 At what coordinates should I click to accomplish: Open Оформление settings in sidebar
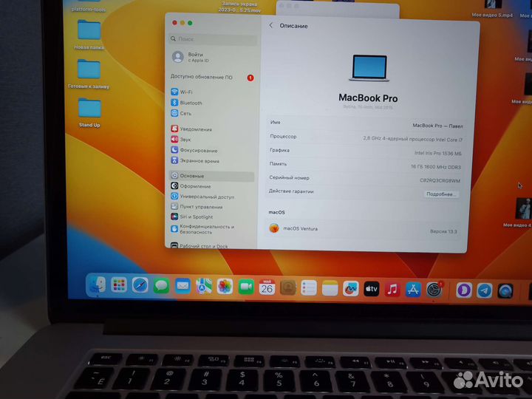(x=191, y=186)
